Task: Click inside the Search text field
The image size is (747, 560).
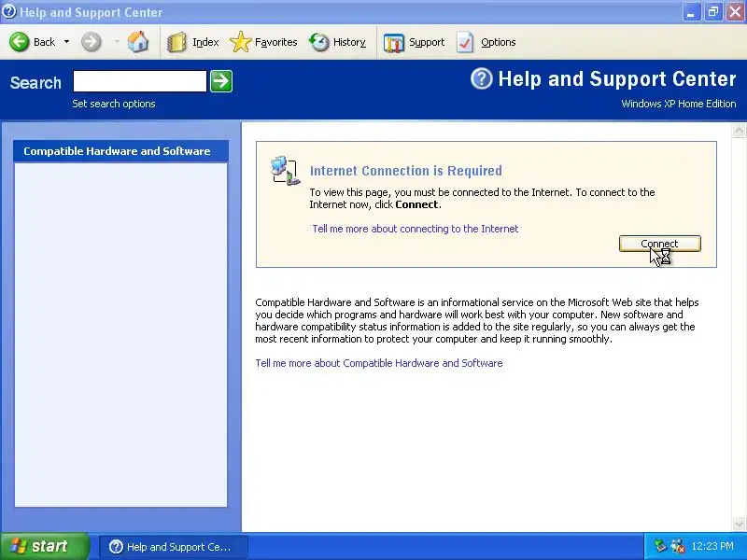Action: tap(139, 81)
